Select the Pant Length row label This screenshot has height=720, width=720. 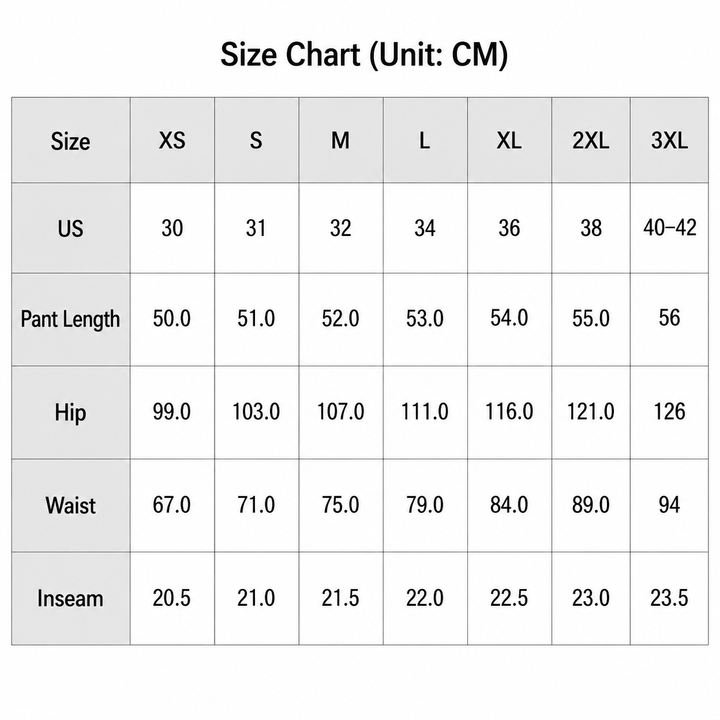click(71, 319)
